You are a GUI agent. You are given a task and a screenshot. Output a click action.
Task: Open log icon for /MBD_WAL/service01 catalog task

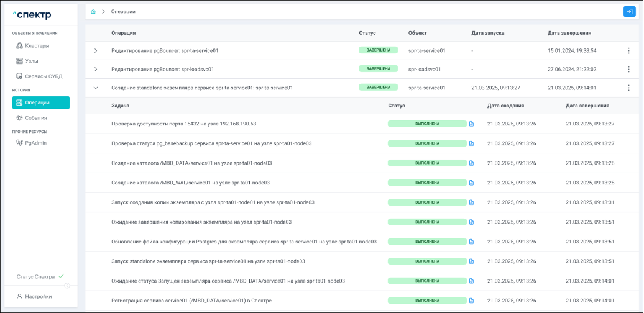pos(471,183)
